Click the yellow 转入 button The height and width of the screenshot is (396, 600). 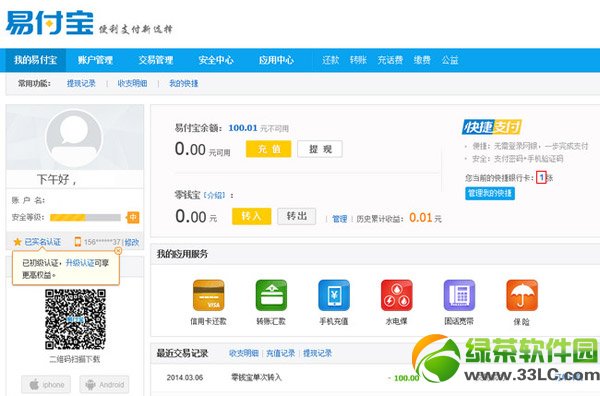click(251, 217)
